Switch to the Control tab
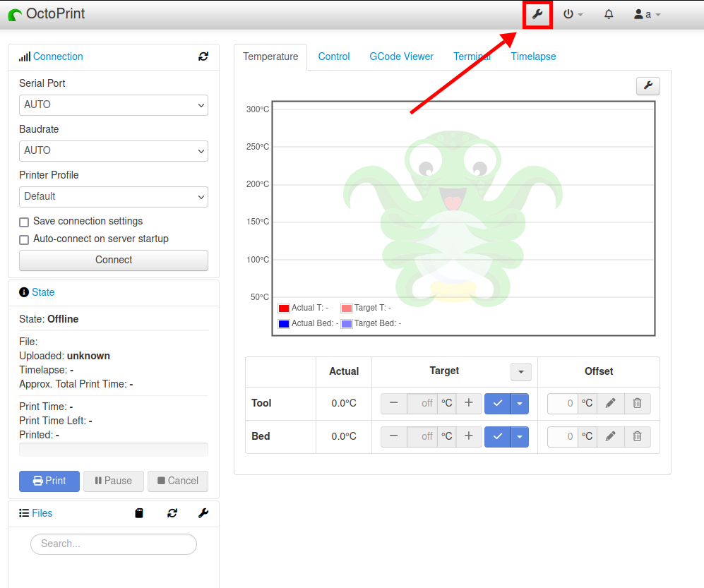Image resolution: width=704 pixels, height=588 pixels. coord(334,56)
